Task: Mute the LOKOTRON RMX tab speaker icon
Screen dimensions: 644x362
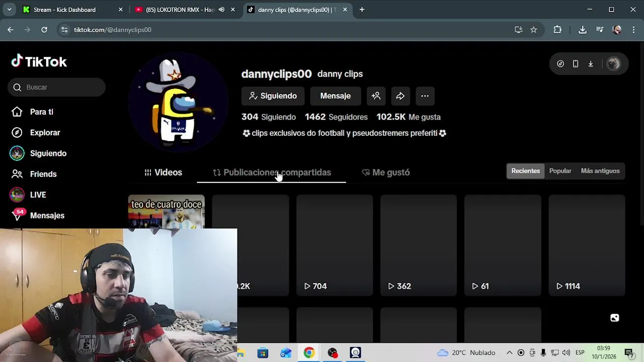Action: pos(221,10)
